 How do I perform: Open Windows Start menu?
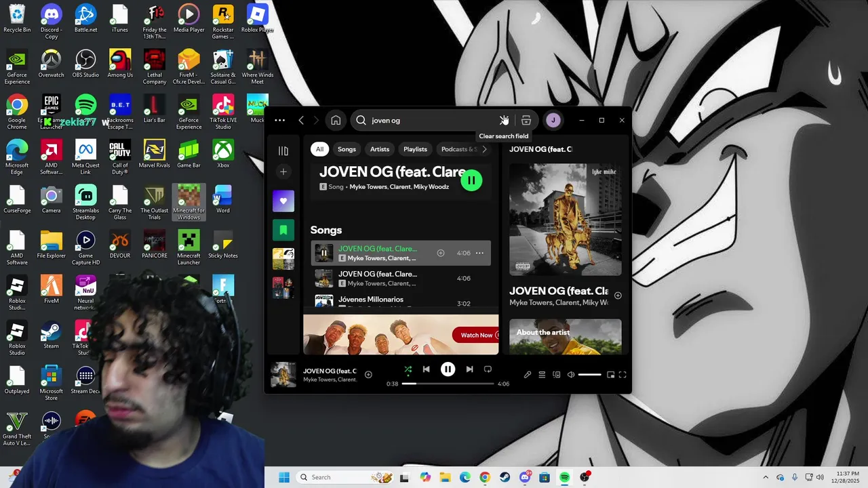(x=284, y=477)
